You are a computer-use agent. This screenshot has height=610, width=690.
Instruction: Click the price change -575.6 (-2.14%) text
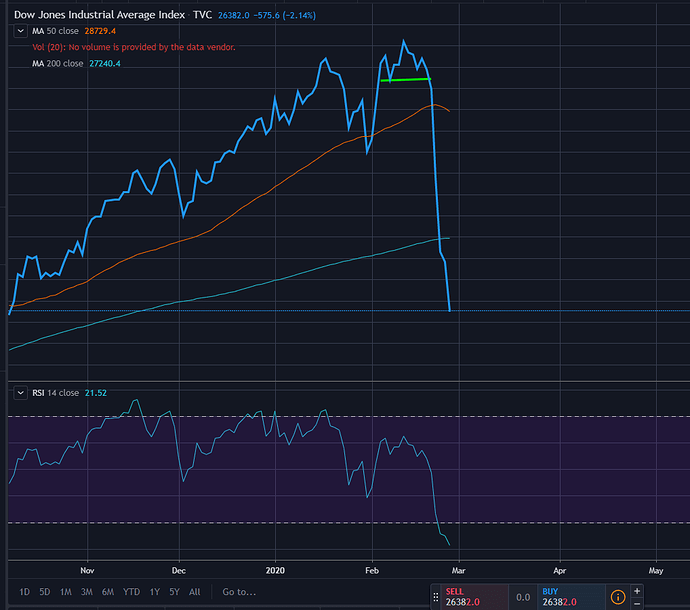[285, 15]
